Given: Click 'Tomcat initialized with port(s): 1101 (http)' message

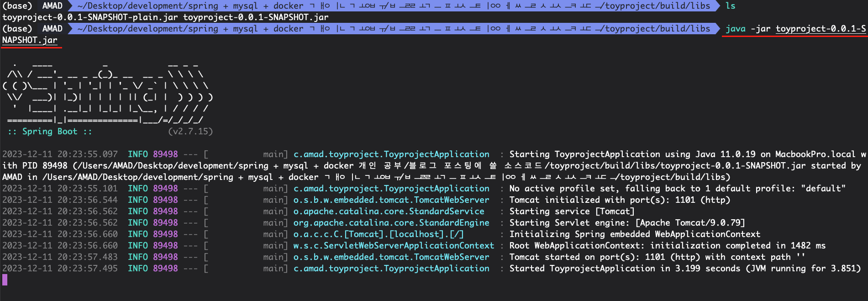Looking at the screenshot, I should [620, 200].
